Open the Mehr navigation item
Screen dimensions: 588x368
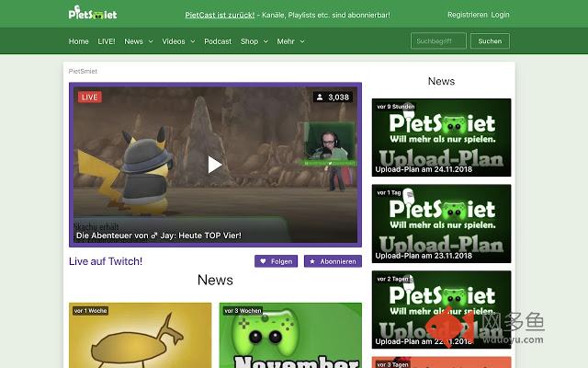[286, 41]
